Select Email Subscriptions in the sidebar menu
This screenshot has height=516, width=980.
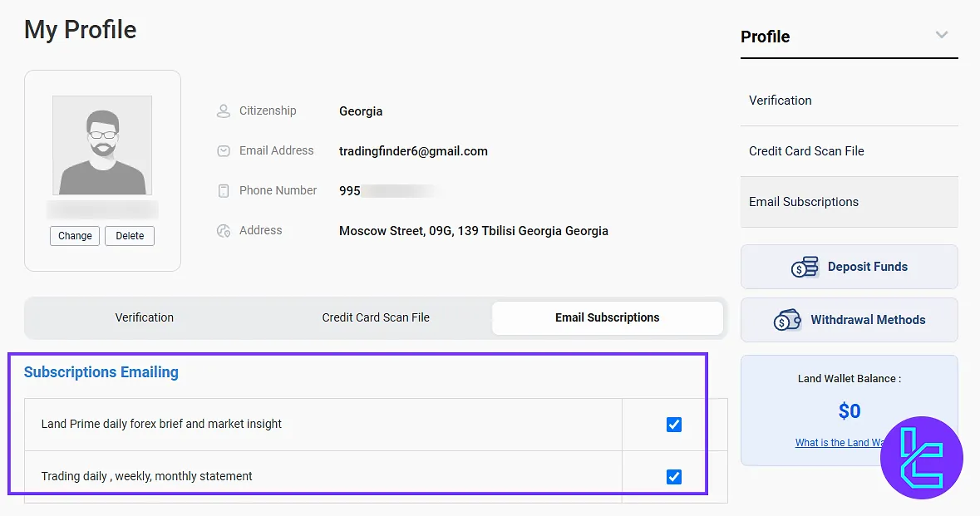(803, 202)
